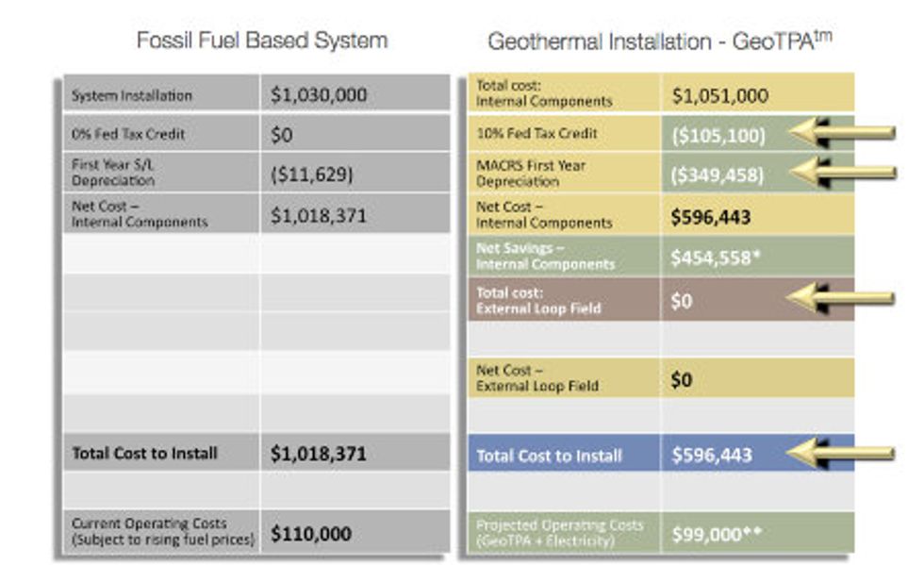
Task: Select the '10% Fed Tax Credit' label
Action: (x=536, y=134)
